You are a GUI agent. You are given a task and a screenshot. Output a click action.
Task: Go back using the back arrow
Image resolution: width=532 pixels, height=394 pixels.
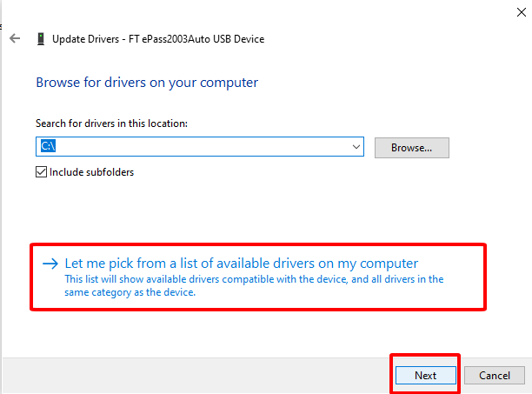tap(15, 38)
